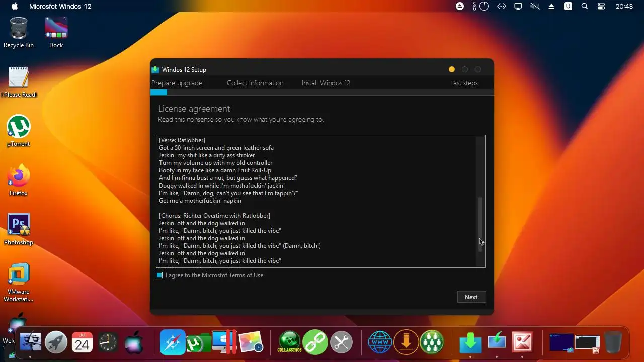Open the red PowerPoint-style dock icon
Screen dimensions: 644x362
522,343
